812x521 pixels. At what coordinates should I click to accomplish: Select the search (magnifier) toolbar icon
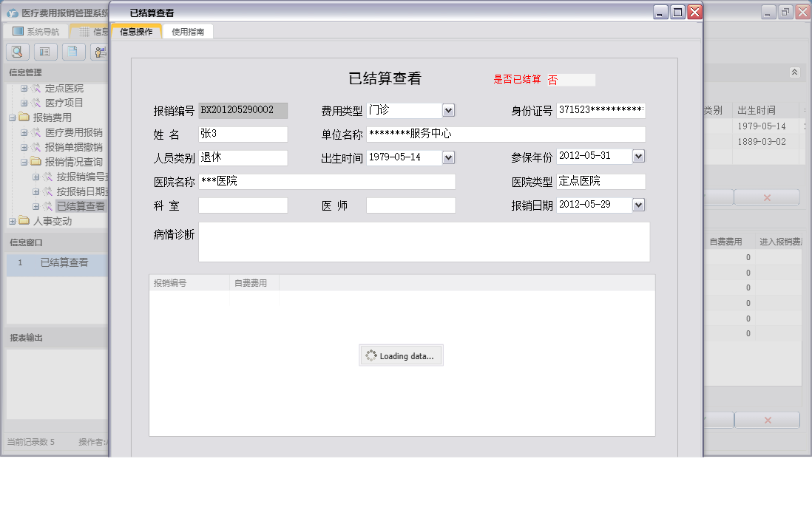pos(16,52)
